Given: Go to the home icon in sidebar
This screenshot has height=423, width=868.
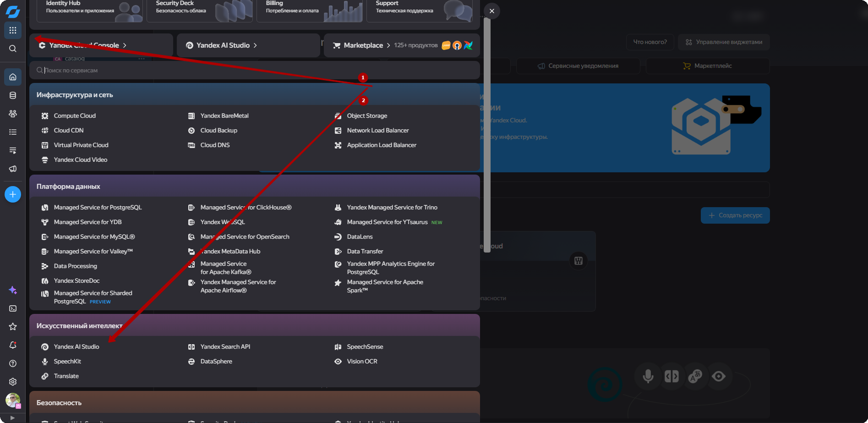Looking at the screenshot, I should click(x=13, y=77).
